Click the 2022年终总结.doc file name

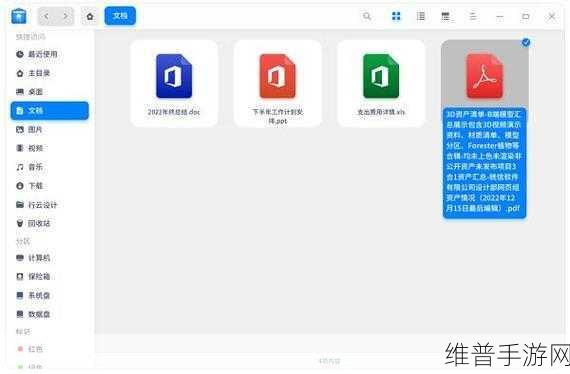click(174, 112)
